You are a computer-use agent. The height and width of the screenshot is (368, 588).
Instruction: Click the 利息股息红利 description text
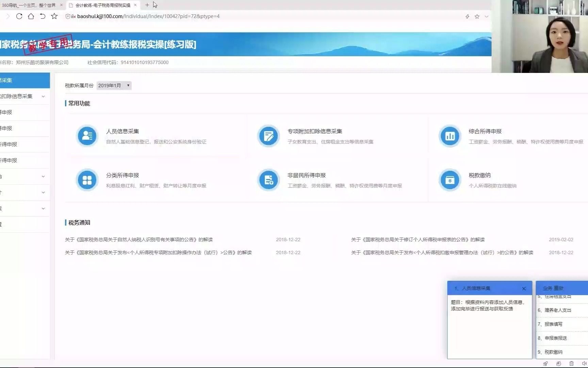(x=156, y=186)
